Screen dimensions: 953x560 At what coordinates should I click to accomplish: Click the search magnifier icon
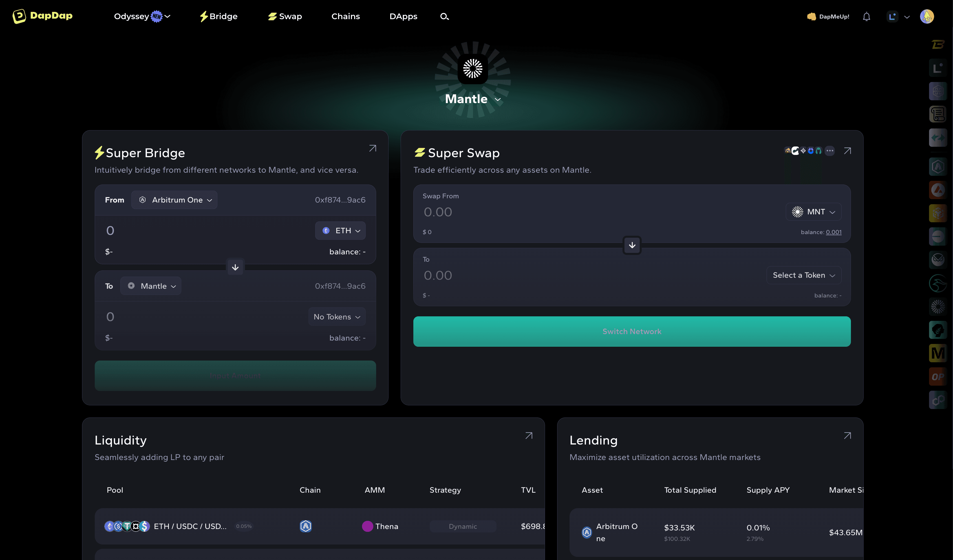444,16
